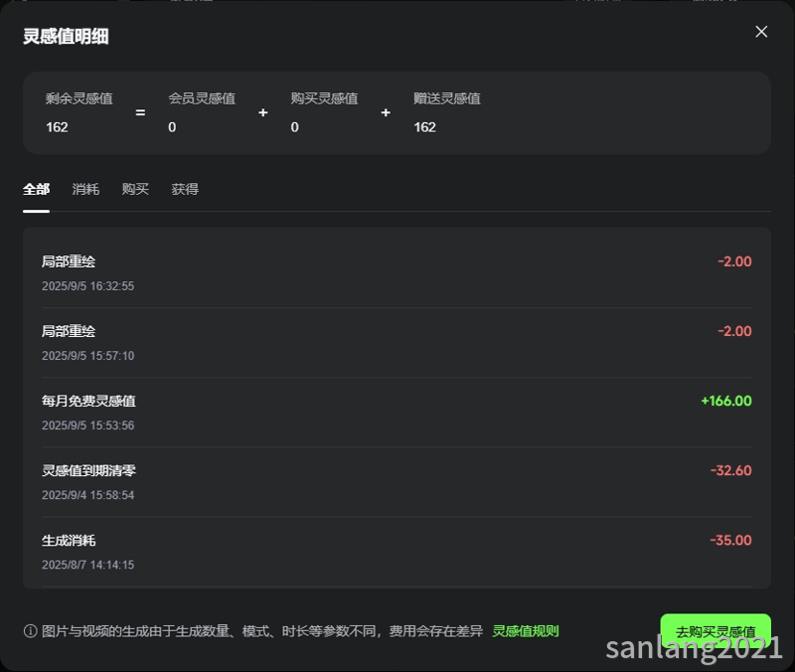Screen dimensions: 795x672
Task: Click the -35.00 amount
Action: click(730, 540)
